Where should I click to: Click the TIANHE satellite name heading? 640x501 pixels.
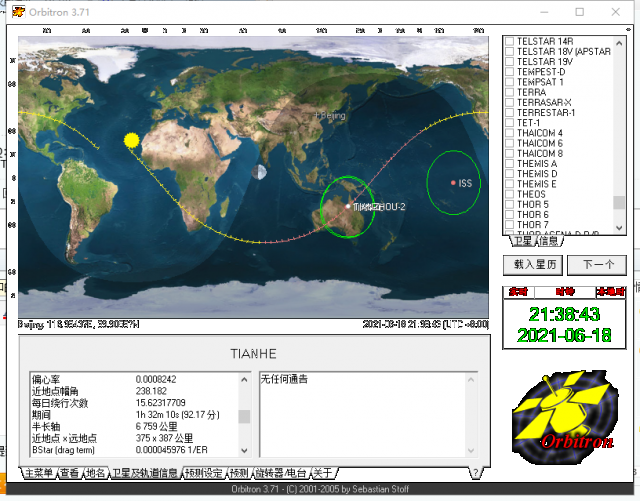[x=253, y=354]
